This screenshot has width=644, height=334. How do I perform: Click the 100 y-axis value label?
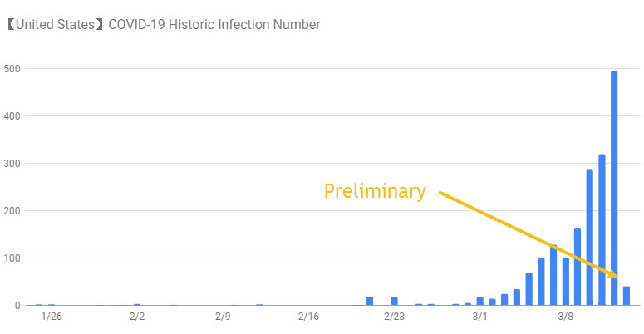[12, 258]
